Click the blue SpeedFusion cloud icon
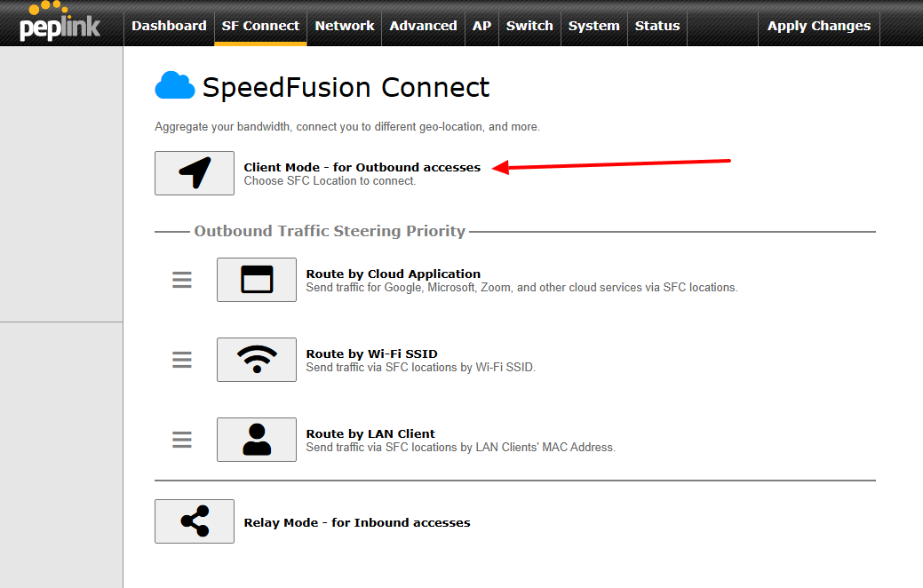Screen dimensions: 923x588 click(x=175, y=86)
